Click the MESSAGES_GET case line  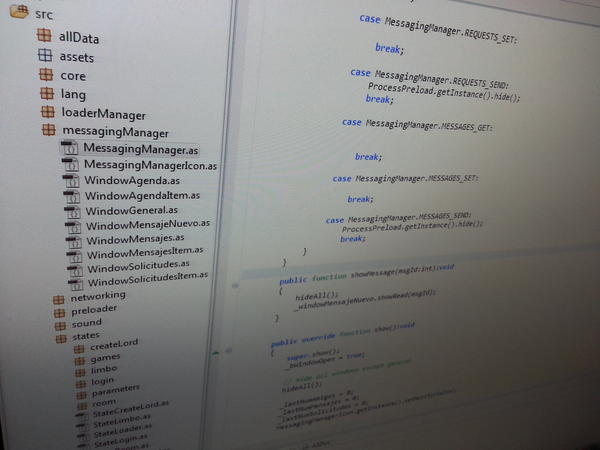[417, 125]
